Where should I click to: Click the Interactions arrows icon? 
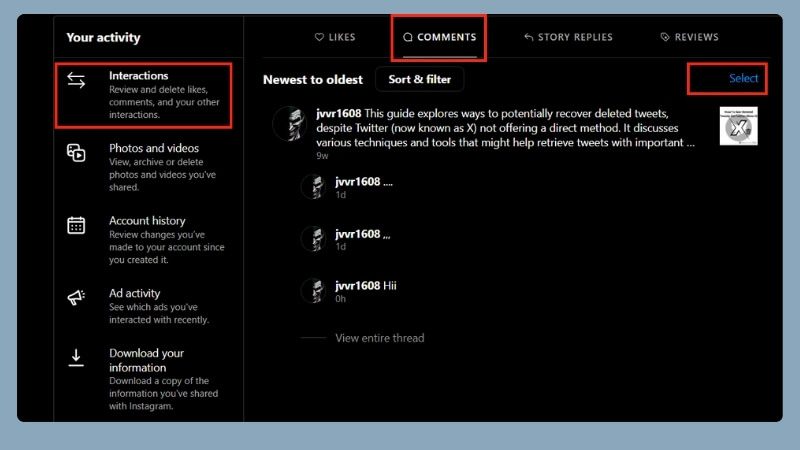tap(76, 81)
